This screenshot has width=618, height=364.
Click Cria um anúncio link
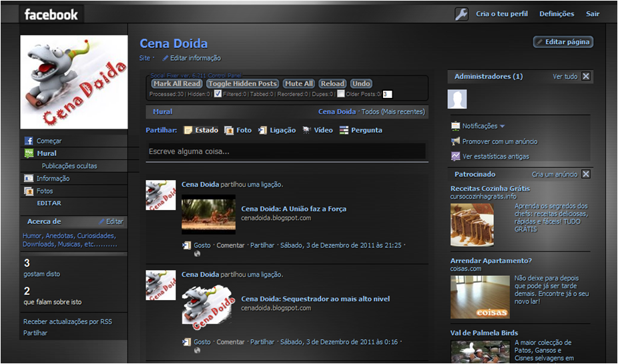click(555, 174)
